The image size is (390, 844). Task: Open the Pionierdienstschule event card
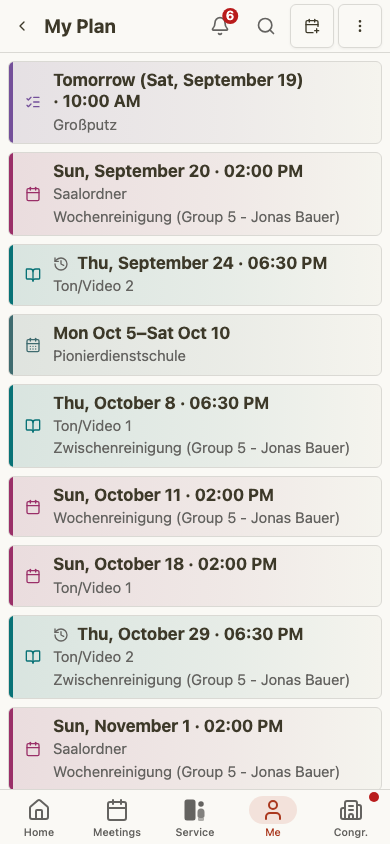point(195,345)
